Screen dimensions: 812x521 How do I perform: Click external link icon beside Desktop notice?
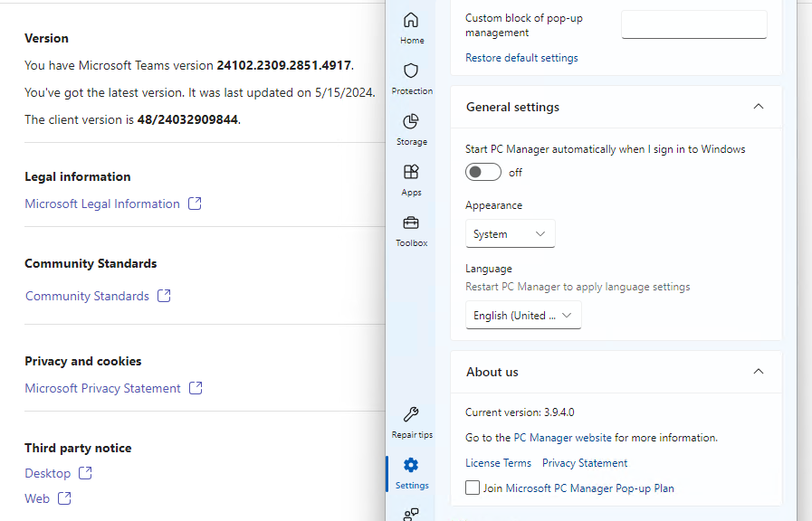[x=85, y=472]
